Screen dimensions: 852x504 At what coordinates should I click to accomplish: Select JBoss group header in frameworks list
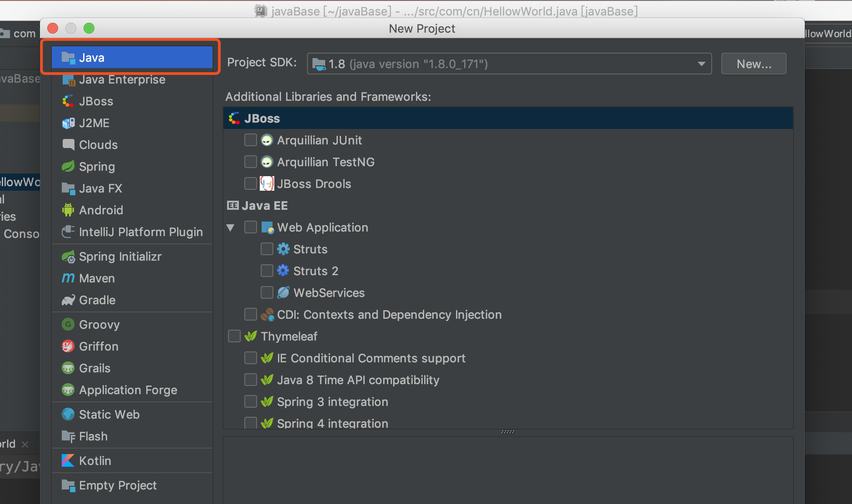[x=508, y=119]
